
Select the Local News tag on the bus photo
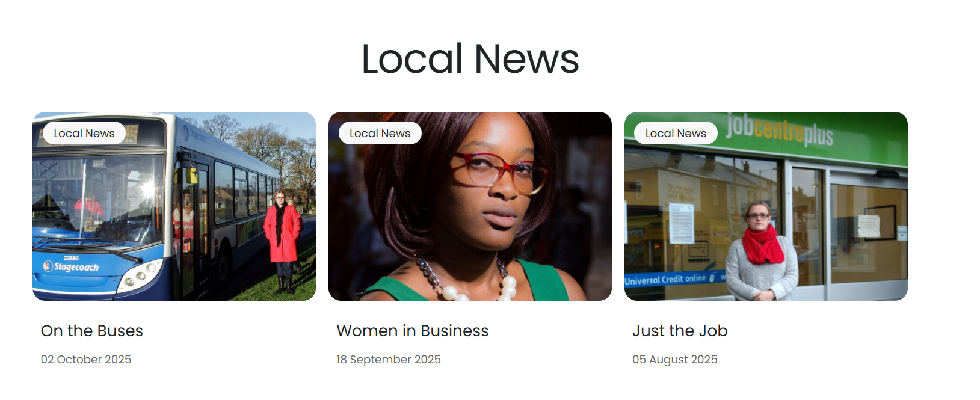[84, 133]
